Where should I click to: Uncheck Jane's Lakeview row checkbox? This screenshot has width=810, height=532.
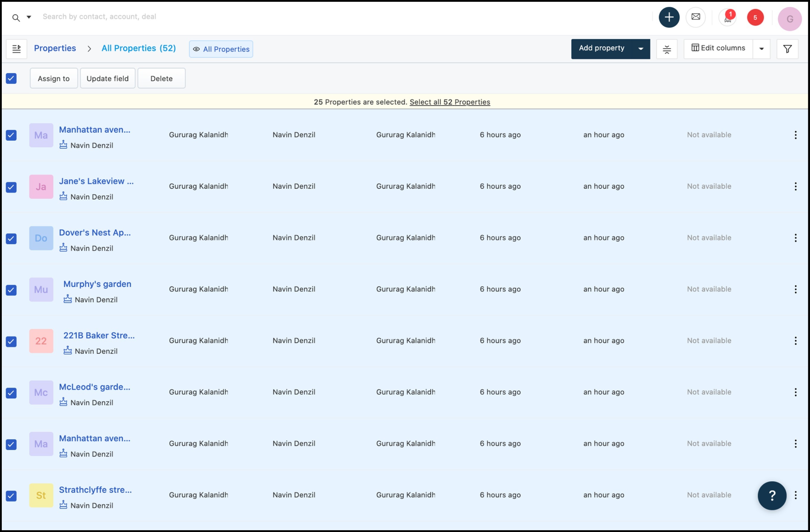[x=11, y=187]
